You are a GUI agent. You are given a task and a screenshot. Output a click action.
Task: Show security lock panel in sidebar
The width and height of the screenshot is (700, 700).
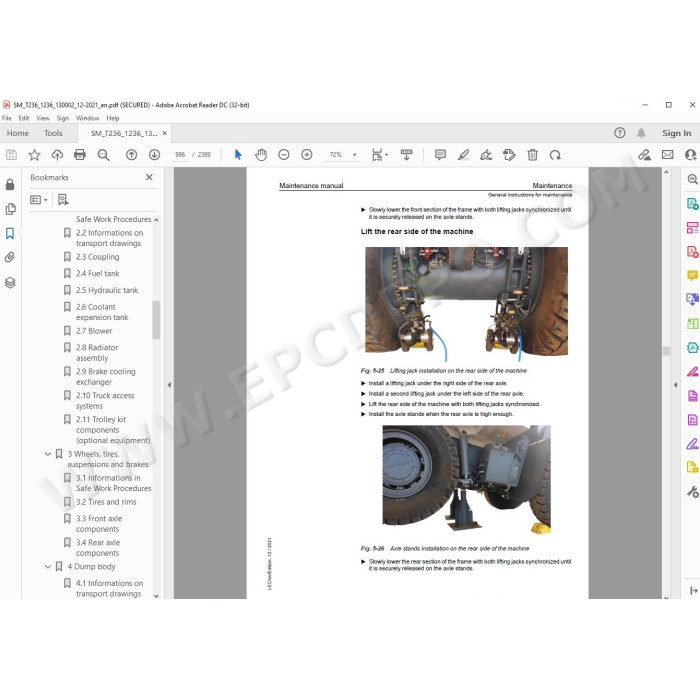pyautogui.click(x=10, y=184)
